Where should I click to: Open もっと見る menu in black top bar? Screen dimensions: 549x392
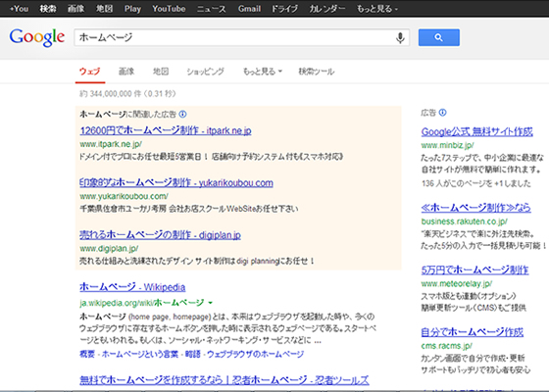click(x=377, y=9)
